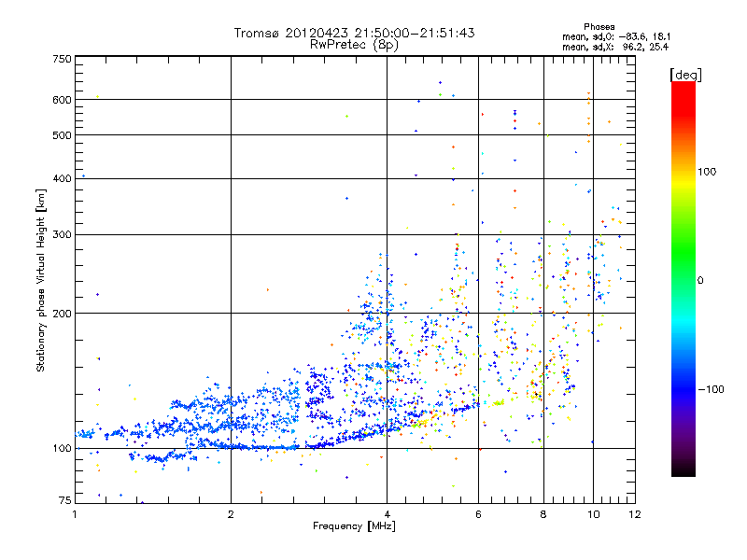Click the y-axis label '750'
The height and width of the screenshot is (560, 747).
click(x=62, y=59)
